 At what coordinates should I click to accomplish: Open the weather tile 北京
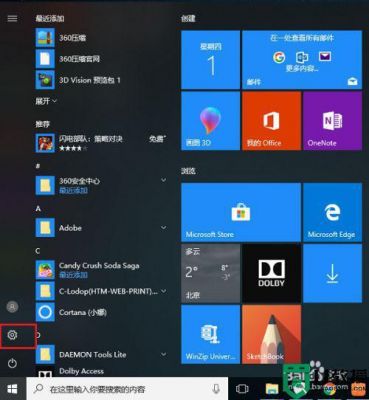(210, 273)
